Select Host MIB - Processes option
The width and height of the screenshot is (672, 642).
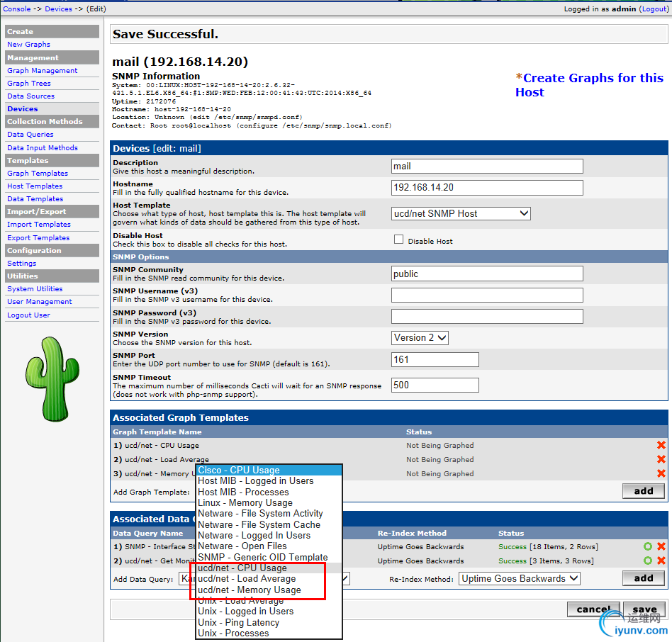(269, 492)
